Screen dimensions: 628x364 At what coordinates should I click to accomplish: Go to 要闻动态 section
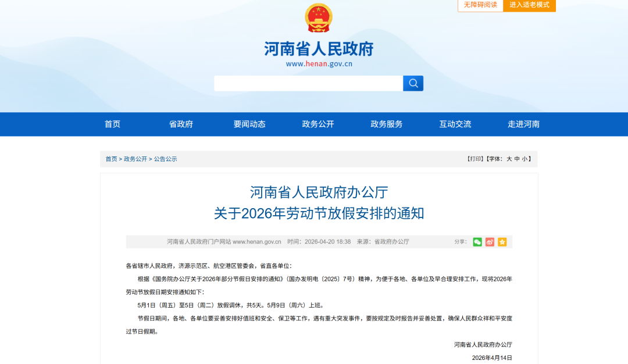(x=249, y=124)
